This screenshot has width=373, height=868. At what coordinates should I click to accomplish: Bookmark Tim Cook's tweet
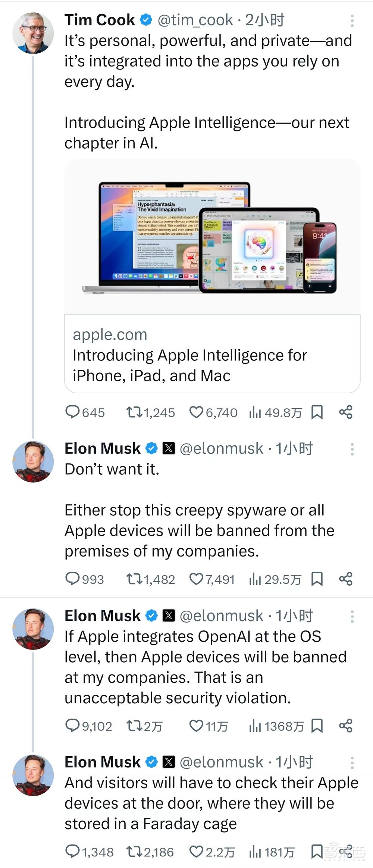coord(317,412)
